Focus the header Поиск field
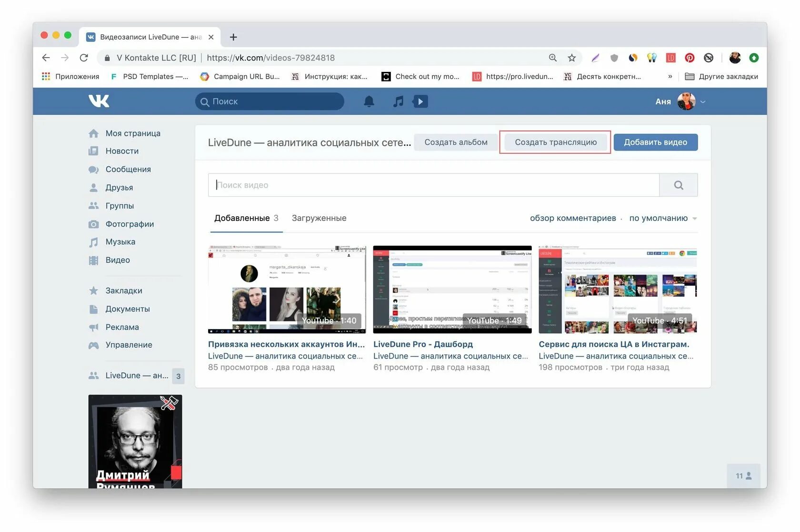Screen dimensions: 800x532 point(270,101)
